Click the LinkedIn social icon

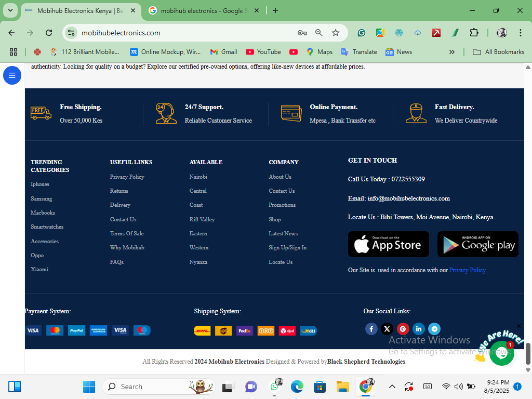pos(418,328)
